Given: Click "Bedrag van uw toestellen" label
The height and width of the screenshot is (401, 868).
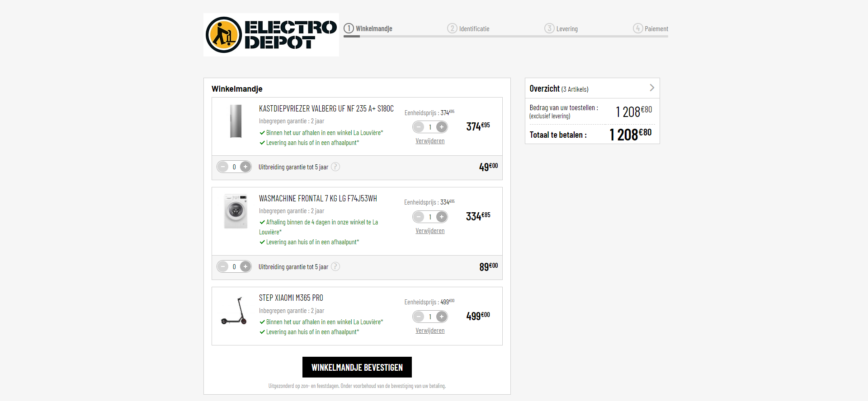Looking at the screenshot, I should (564, 107).
